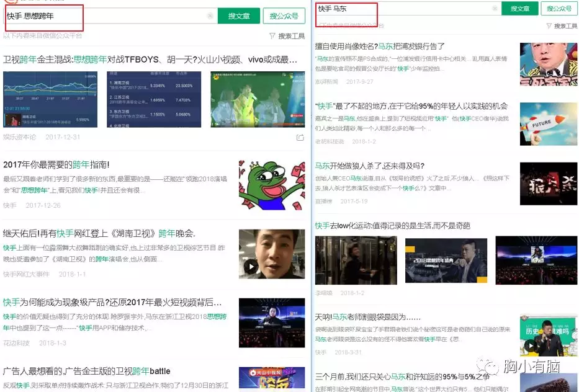Play video on the 快手网红 result thumbnail
579x392 pixels.
pos(251,266)
